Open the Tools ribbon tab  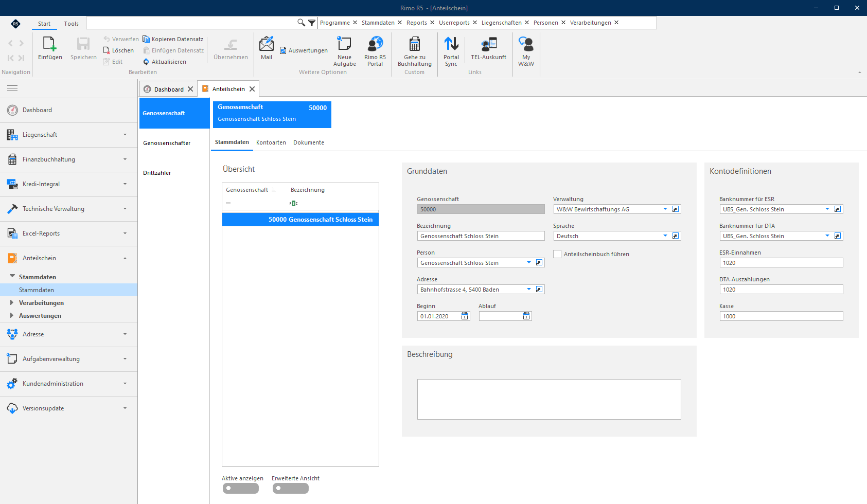point(72,24)
